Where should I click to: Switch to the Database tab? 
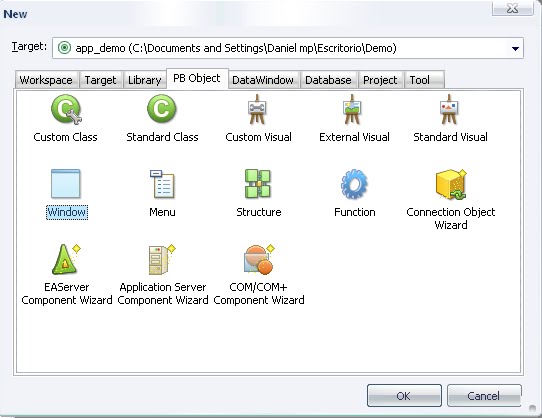[328, 80]
